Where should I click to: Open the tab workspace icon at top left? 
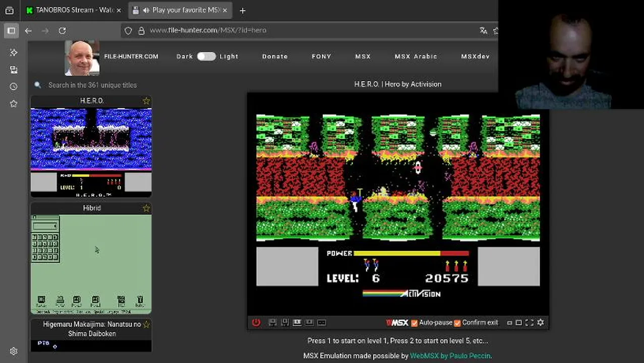(x=9, y=10)
